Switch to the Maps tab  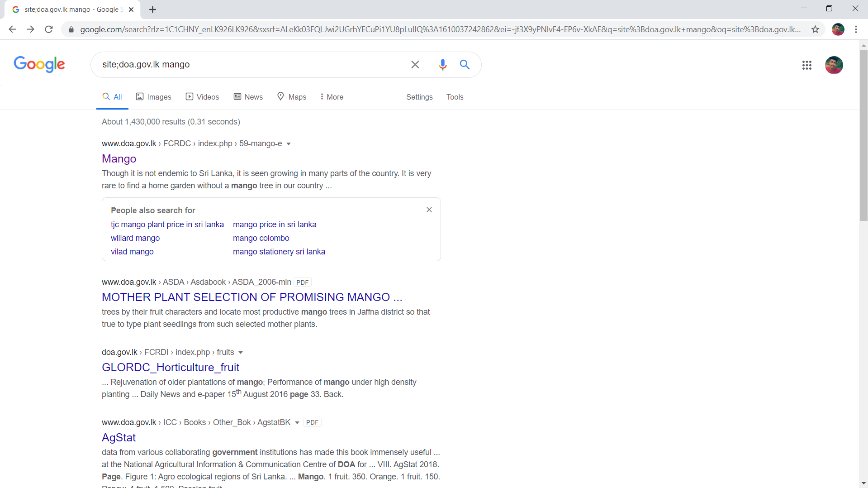pyautogui.click(x=292, y=97)
